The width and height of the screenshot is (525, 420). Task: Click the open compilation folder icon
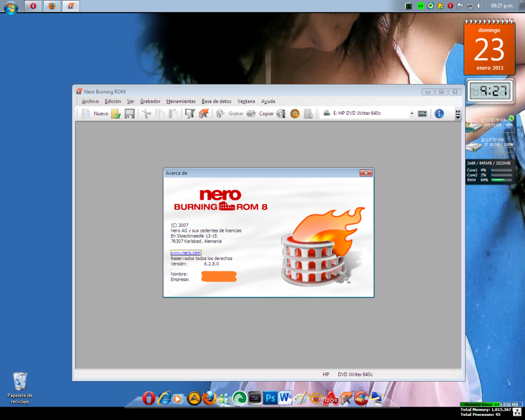pyautogui.click(x=116, y=113)
